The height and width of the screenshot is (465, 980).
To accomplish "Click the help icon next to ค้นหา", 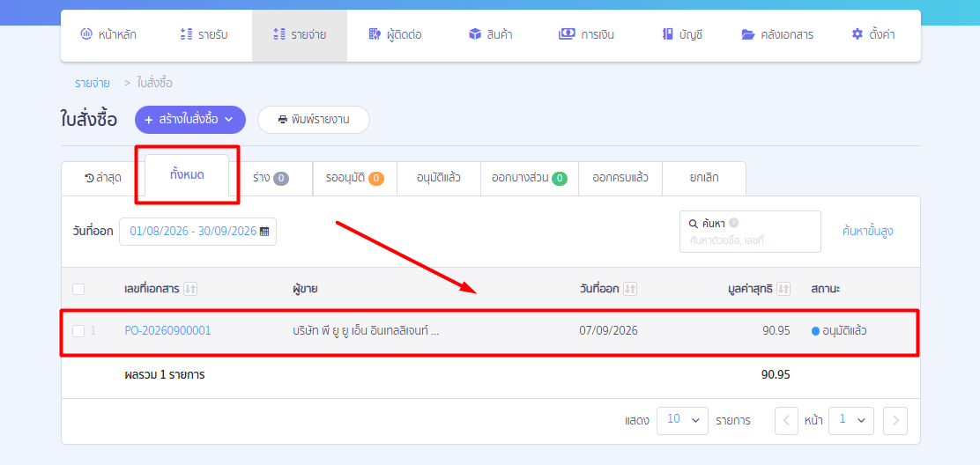I will (x=734, y=223).
